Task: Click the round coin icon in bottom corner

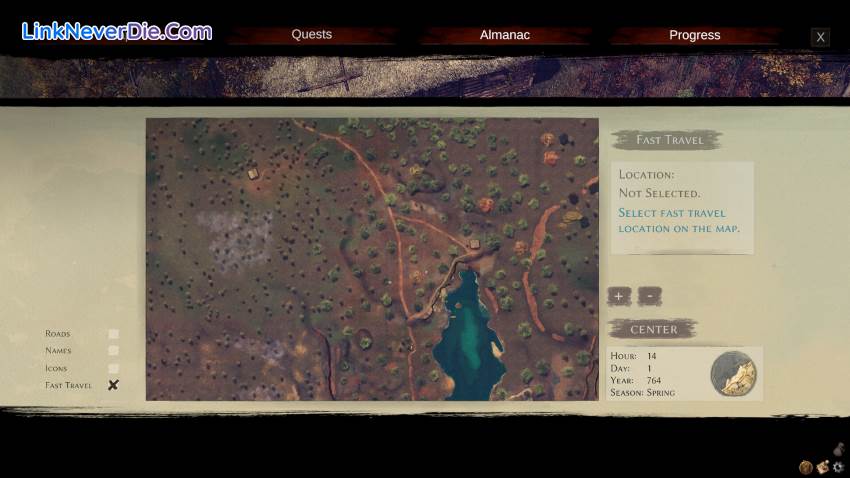Action: tap(805, 467)
